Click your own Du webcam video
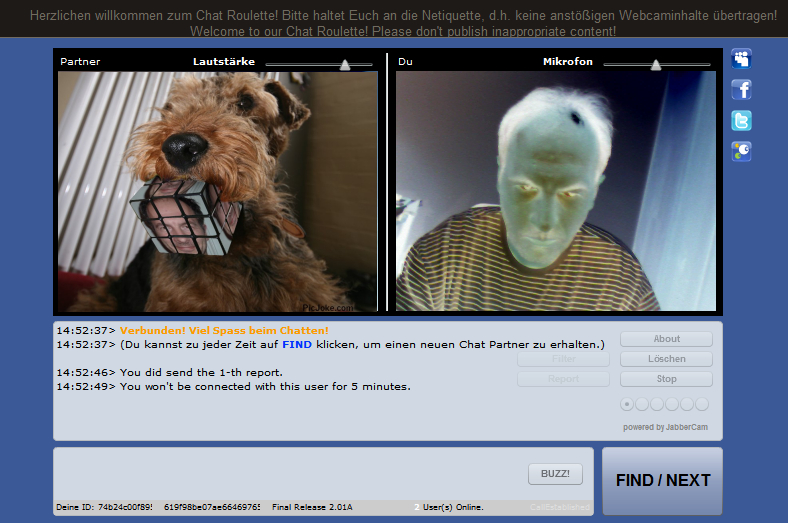Screen dimensions: 788x523 pos(556,191)
